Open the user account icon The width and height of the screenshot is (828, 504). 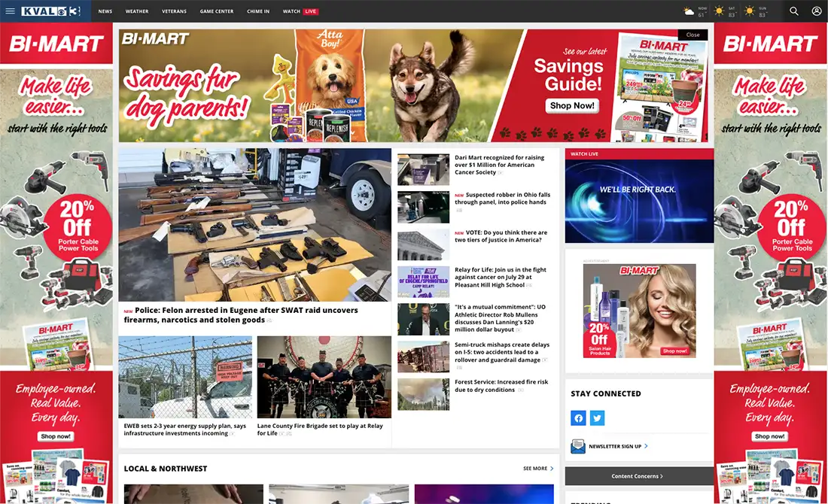[817, 11]
